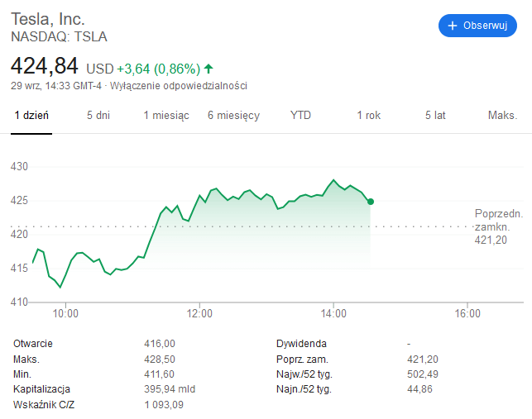Open the 1 miesiąc chart range
532x419 pixels.
[x=166, y=115]
